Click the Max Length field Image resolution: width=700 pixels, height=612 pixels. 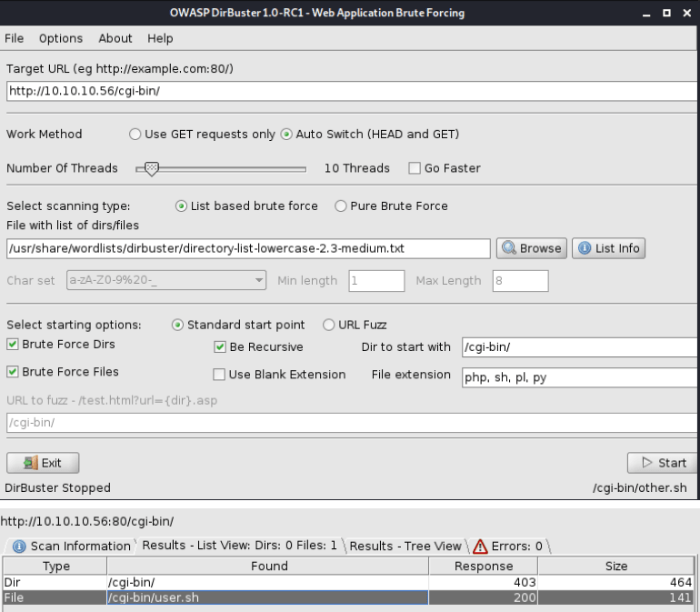(x=520, y=281)
